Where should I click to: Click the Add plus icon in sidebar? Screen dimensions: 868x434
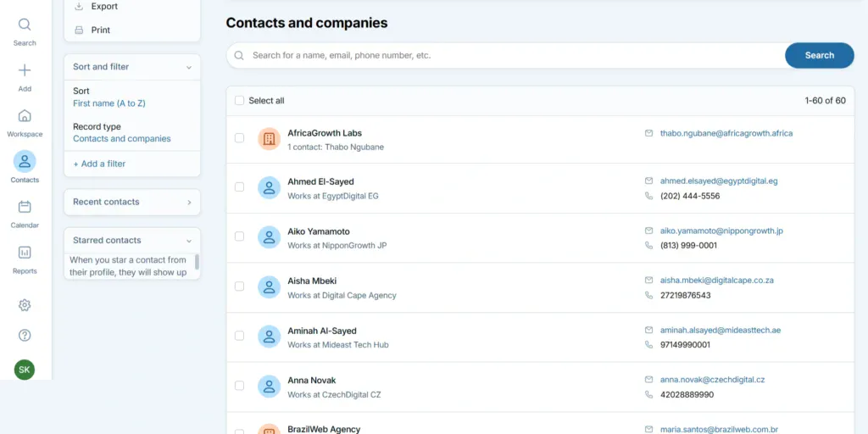pyautogui.click(x=25, y=70)
